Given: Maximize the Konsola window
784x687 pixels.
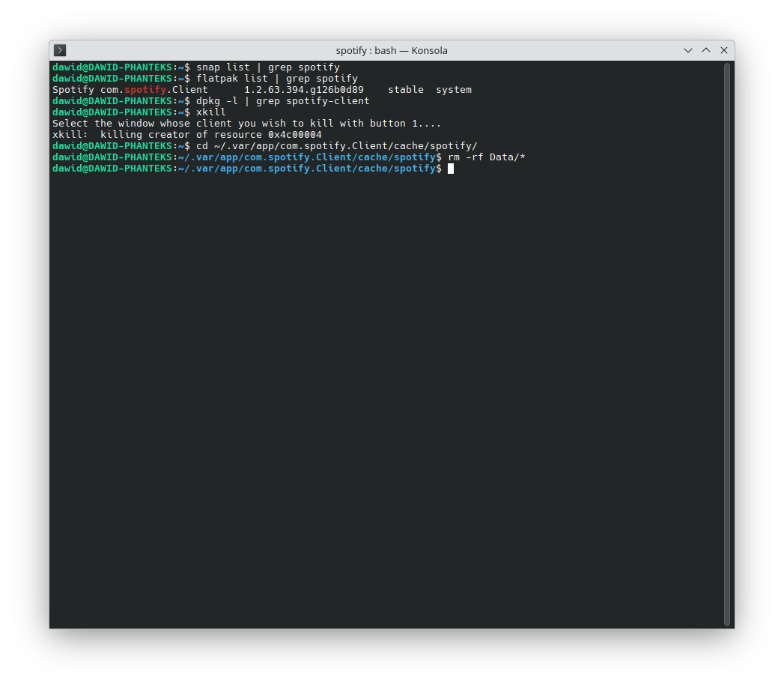Looking at the screenshot, I should point(706,50).
